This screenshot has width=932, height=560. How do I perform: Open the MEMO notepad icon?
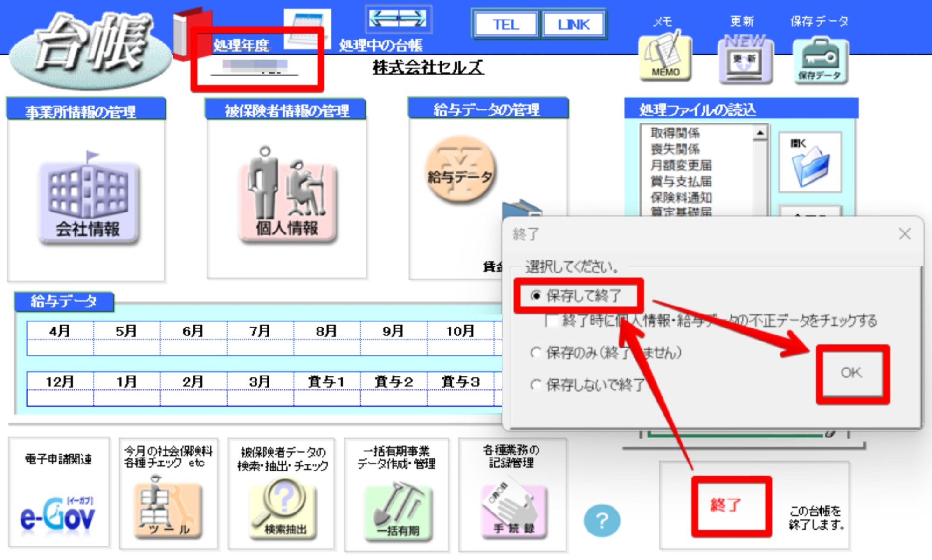tap(665, 57)
